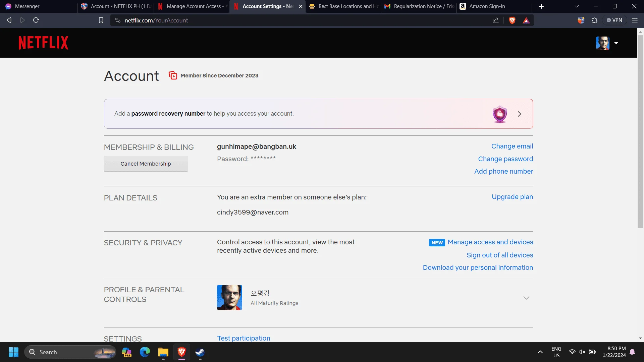Go back to previous page
Screen dimensions: 644x362
coord(9,20)
